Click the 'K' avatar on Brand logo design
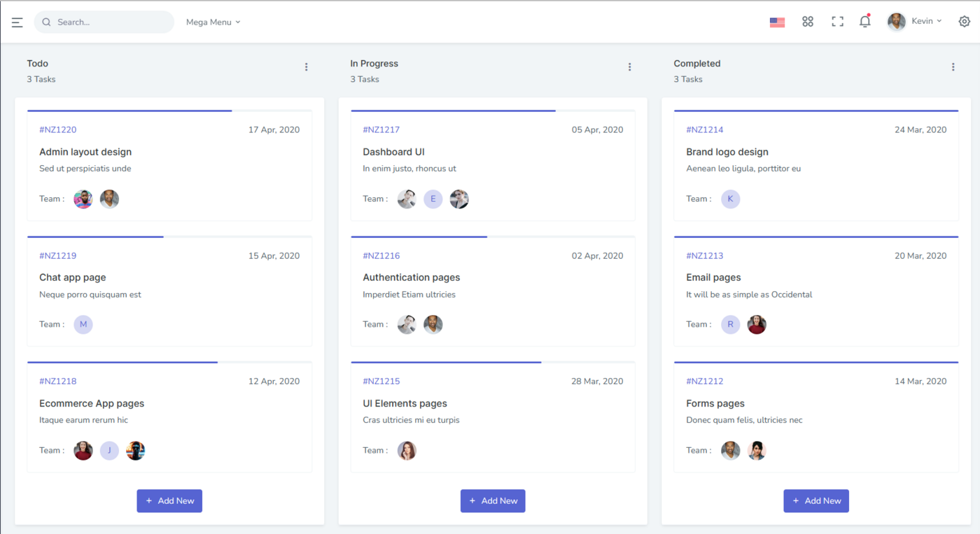This screenshot has height=534, width=980. [730, 199]
